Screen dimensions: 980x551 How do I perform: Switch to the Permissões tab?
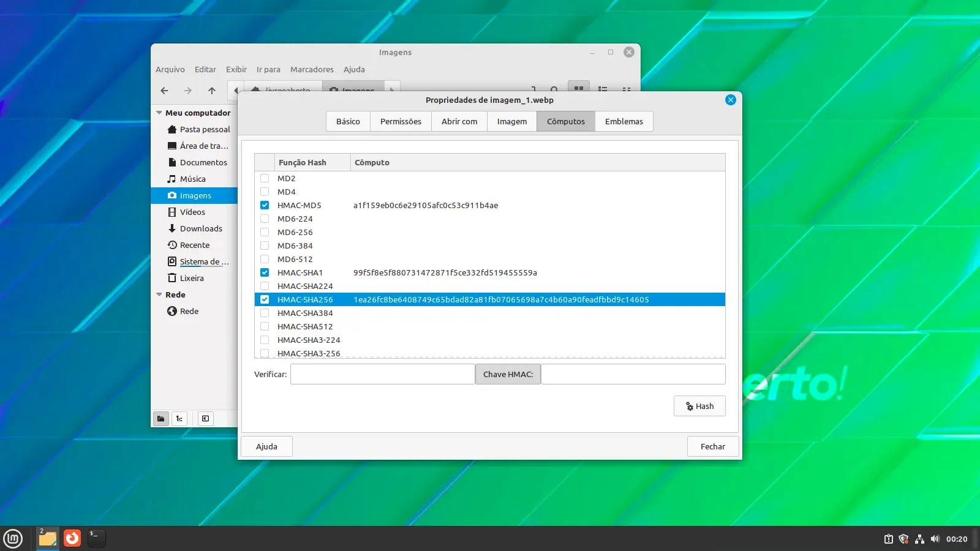click(x=401, y=121)
